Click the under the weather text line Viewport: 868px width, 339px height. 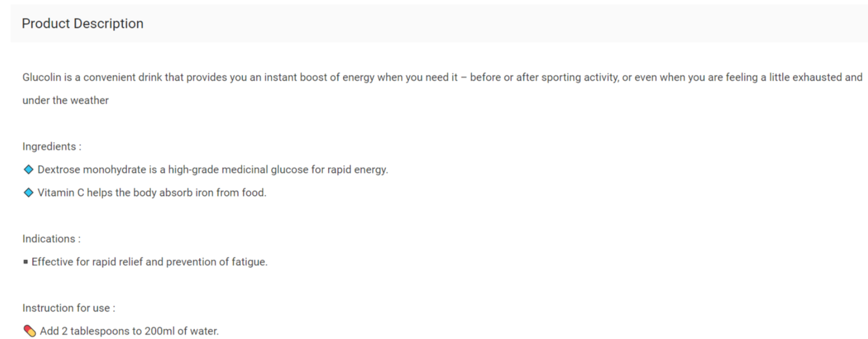[x=65, y=100]
